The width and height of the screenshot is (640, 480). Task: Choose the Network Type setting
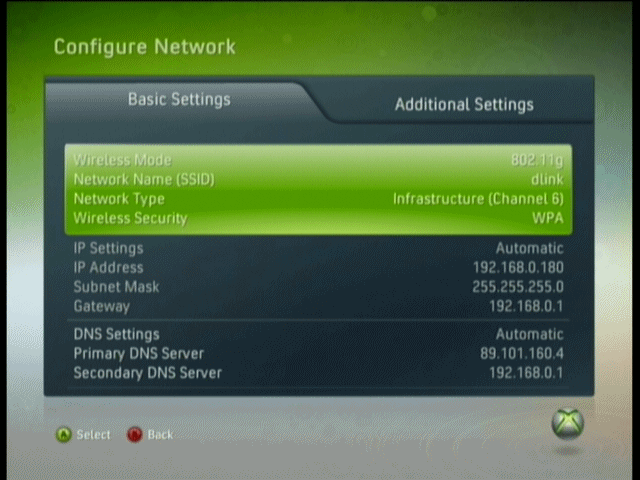coord(318,199)
